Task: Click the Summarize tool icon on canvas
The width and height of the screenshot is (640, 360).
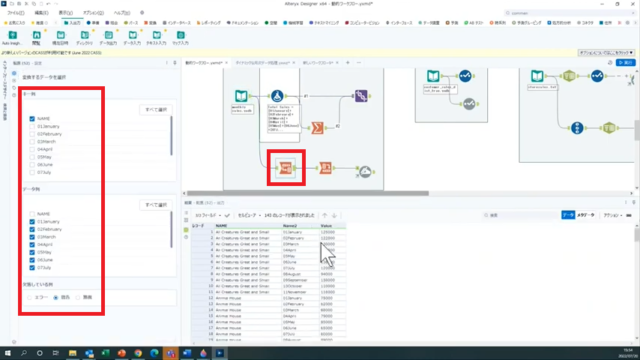Action: [317, 128]
